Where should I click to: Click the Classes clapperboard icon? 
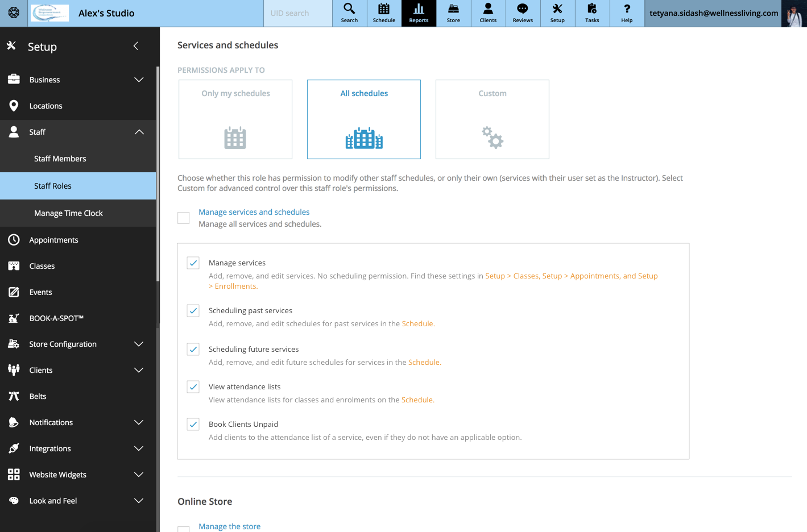14,266
